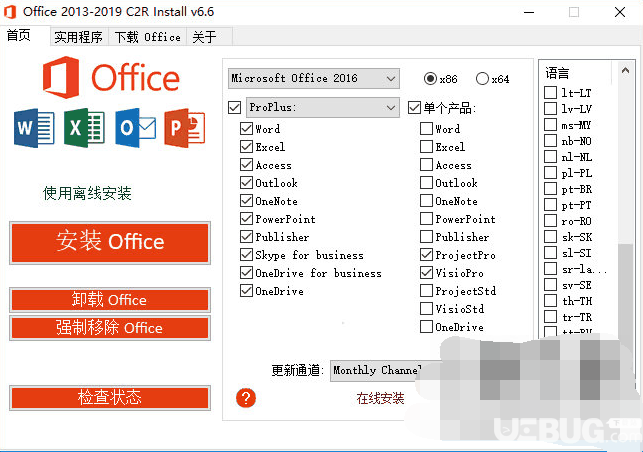Uncheck OneDrive under ProPlus

tap(246, 291)
